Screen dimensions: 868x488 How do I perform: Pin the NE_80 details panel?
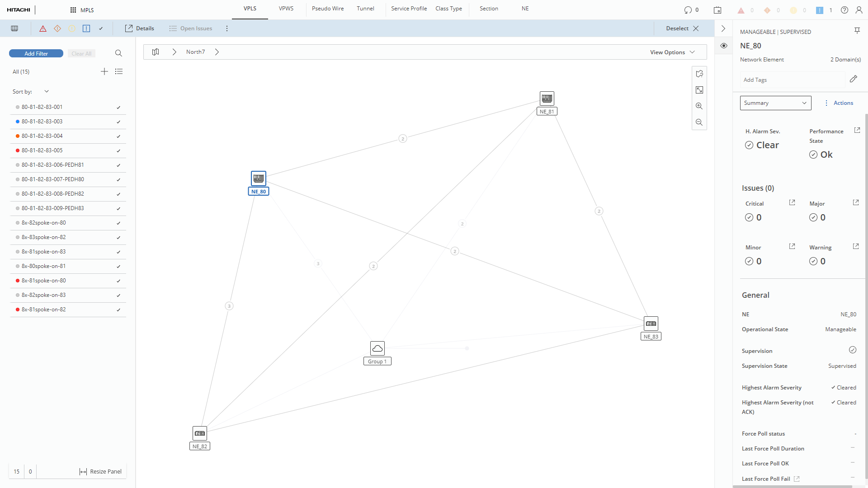pyautogui.click(x=857, y=31)
